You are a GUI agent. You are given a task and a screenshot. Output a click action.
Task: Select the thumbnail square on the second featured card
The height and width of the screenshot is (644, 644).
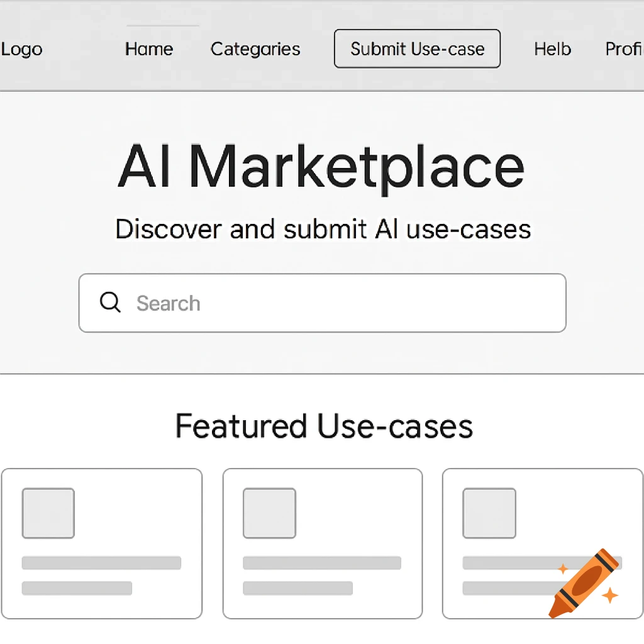(x=269, y=513)
